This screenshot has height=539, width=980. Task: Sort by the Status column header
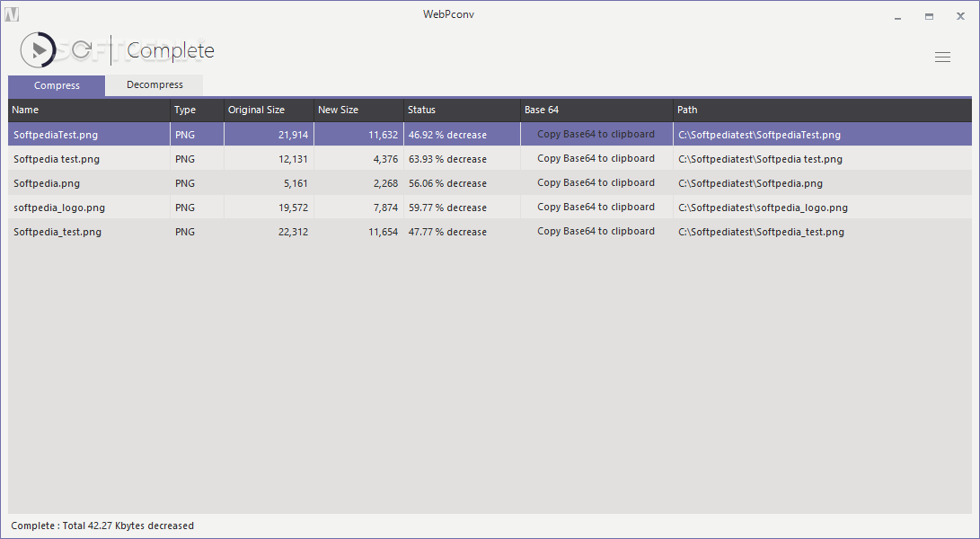462,110
